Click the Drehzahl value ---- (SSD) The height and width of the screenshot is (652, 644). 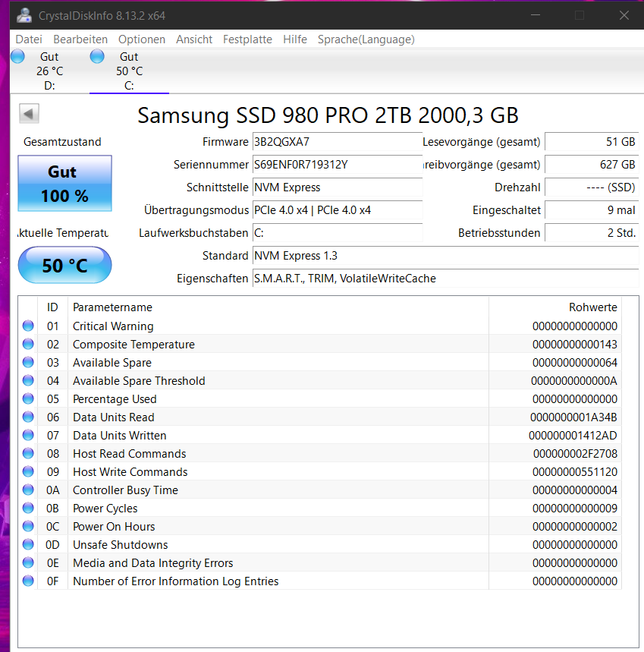click(x=592, y=187)
